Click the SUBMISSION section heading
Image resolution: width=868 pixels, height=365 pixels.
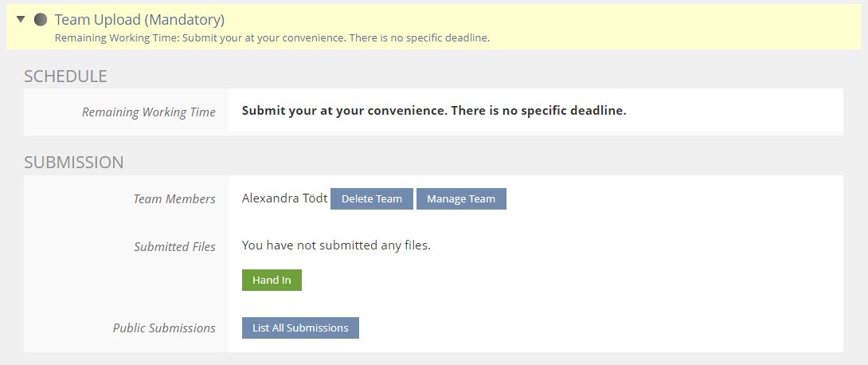[74, 163]
